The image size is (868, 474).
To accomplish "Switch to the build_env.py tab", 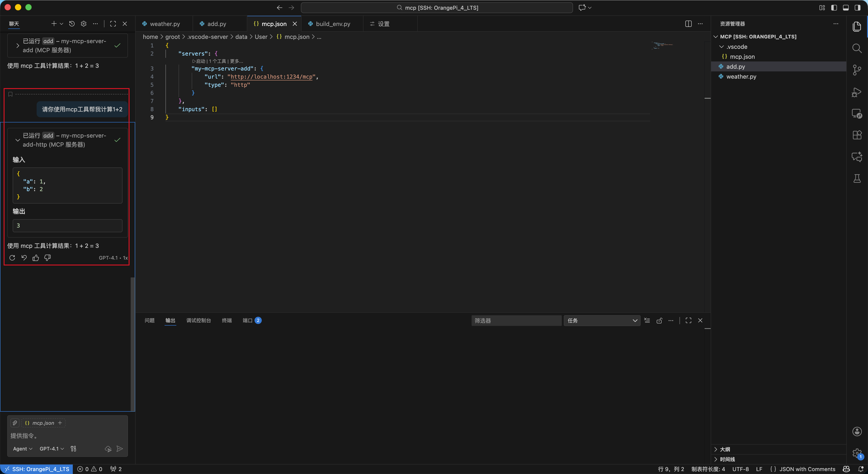I will coord(333,24).
